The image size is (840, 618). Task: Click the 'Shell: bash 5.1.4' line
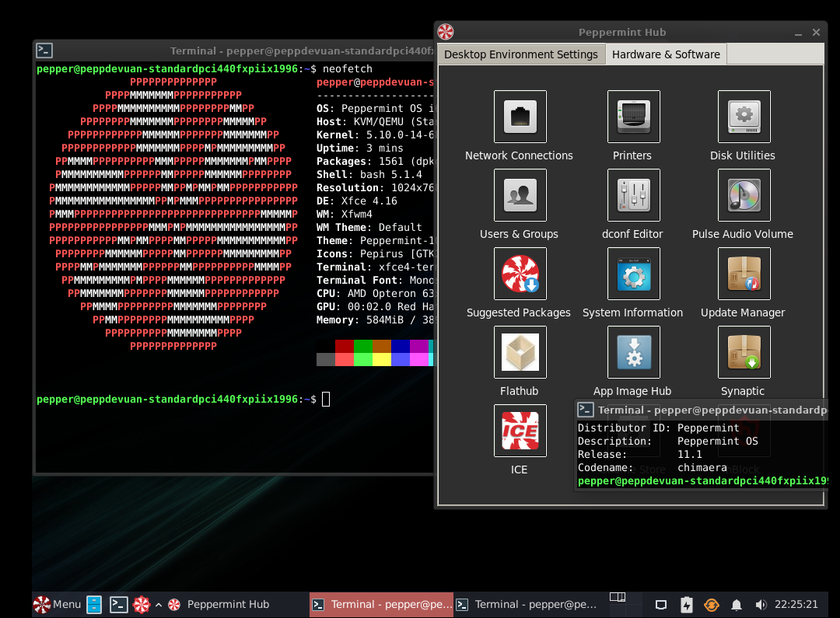(x=369, y=175)
